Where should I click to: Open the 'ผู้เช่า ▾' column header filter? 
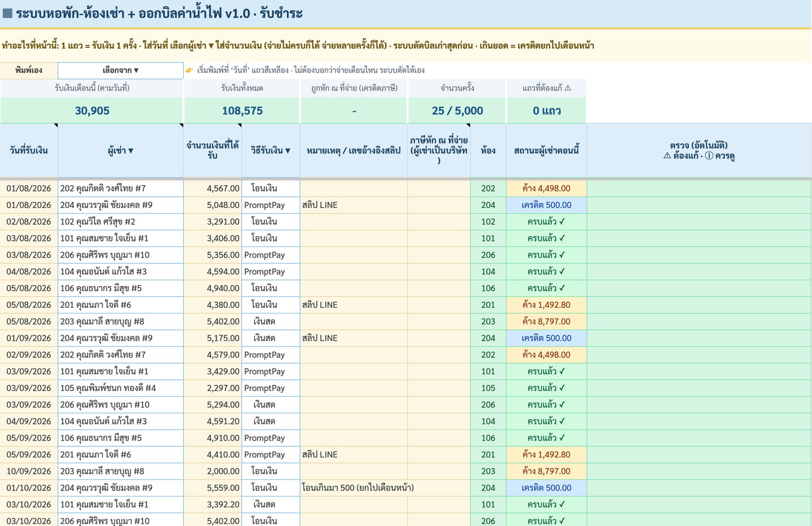click(121, 150)
